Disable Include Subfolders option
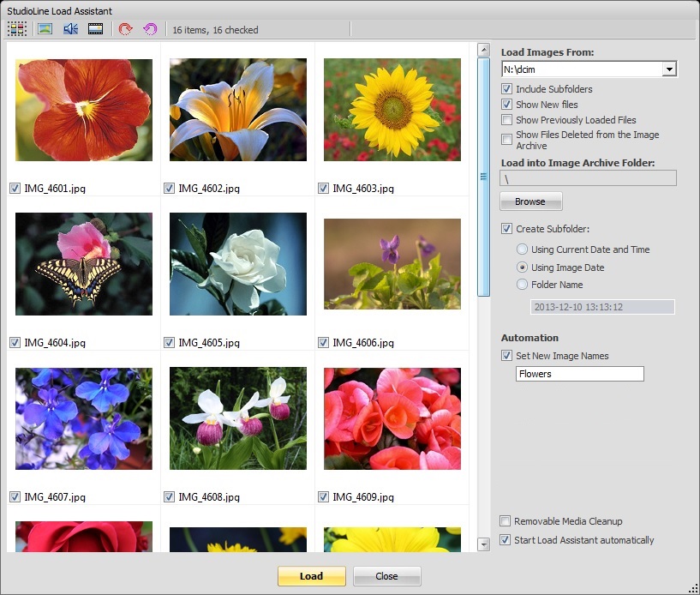 [x=506, y=89]
